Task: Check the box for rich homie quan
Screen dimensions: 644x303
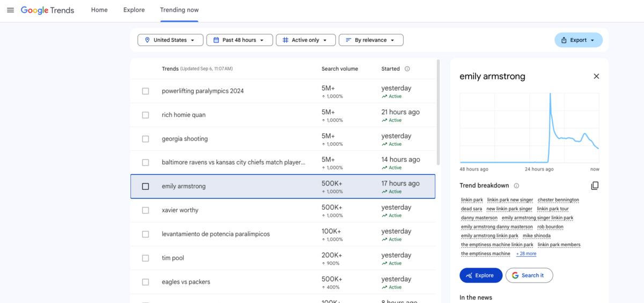Action: coord(145,115)
